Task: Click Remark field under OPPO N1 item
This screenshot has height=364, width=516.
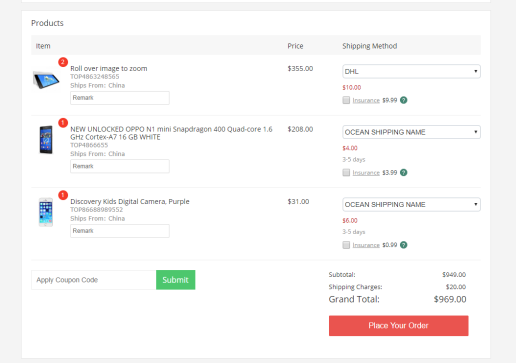Action: coord(120,166)
